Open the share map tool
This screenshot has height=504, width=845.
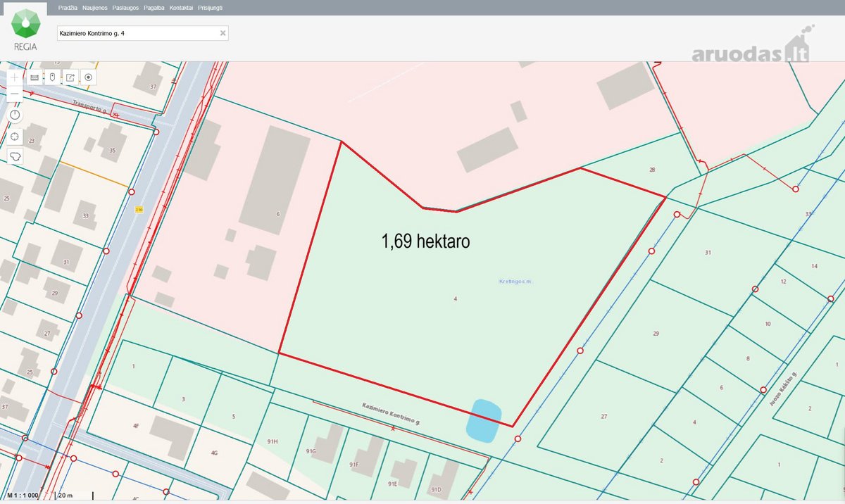[x=70, y=77]
